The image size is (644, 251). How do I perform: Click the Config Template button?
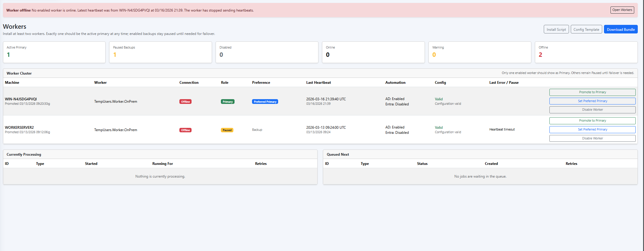[586, 30]
